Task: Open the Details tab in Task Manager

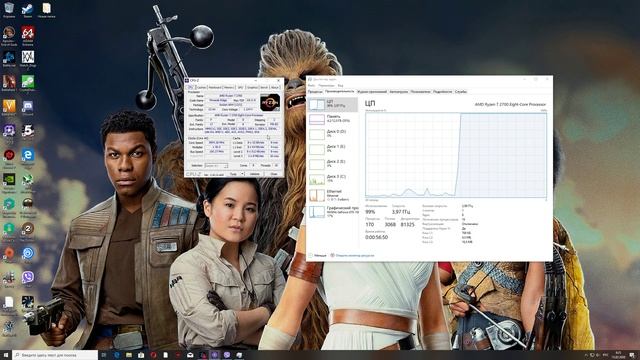Action: coord(442,91)
